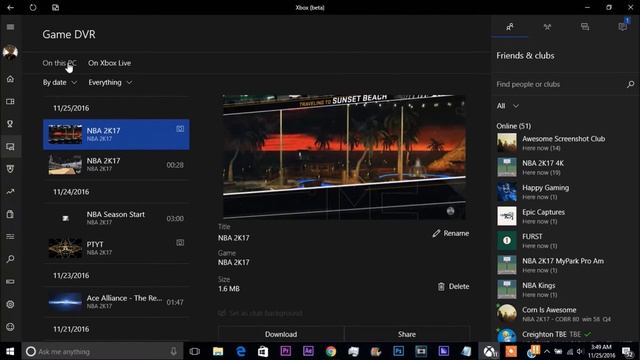Click the Share button
Screen dimensions: 640x360
[407, 334]
